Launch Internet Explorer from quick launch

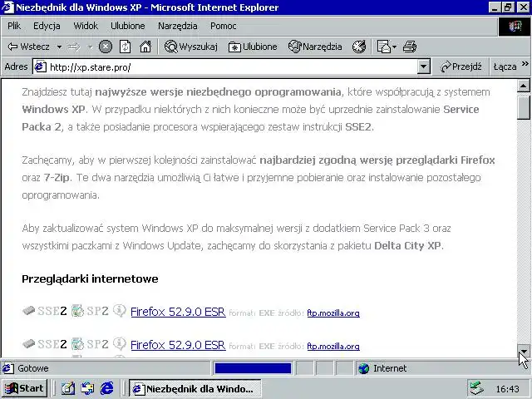click(x=107, y=388)
